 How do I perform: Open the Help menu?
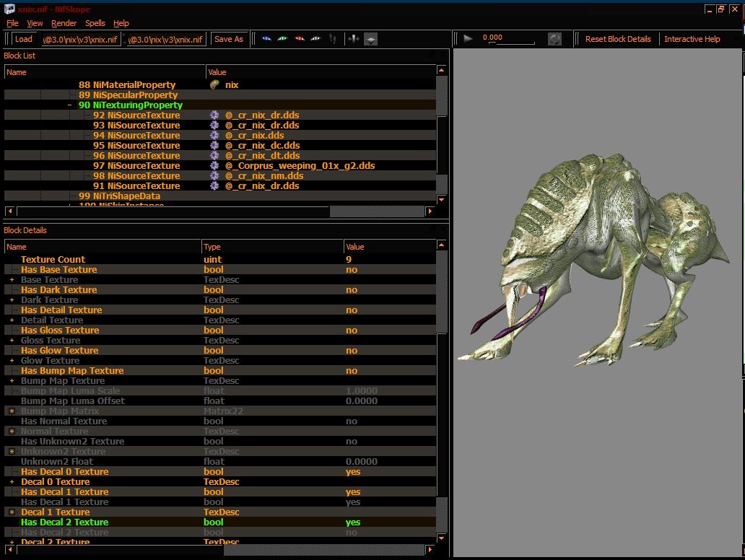click(121, 23)
